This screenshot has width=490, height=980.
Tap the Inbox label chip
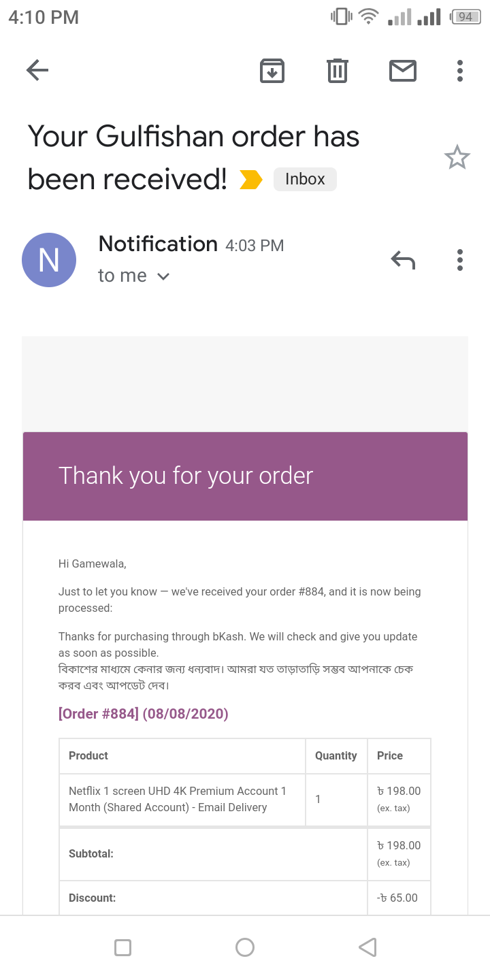point(305,179)
